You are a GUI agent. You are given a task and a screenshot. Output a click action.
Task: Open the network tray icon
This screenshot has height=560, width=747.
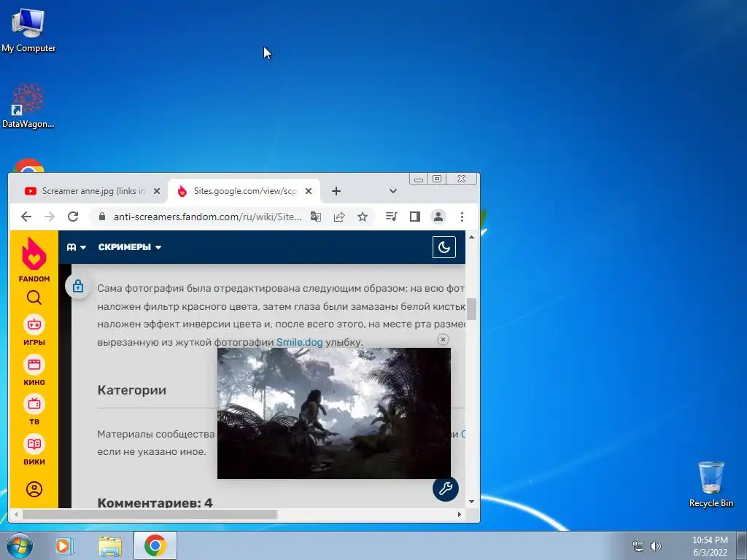[x=638, y=546]
